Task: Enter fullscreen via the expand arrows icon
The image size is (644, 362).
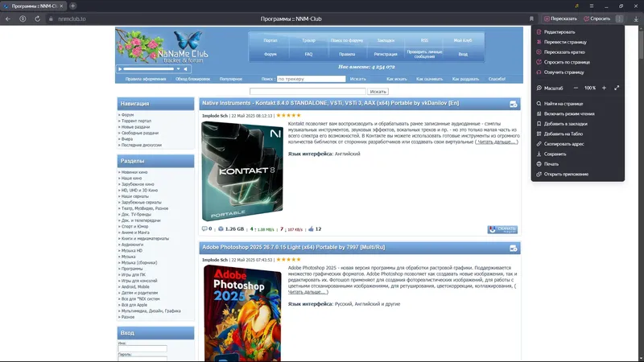Action: [617, 88]
